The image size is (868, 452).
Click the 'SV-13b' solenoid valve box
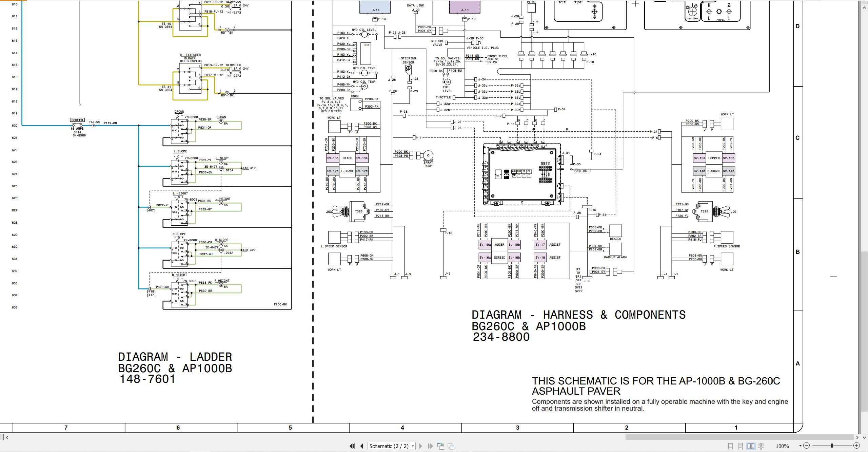[x=333, y=158]
